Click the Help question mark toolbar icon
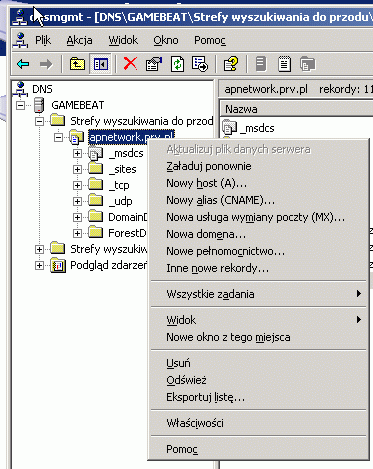373x469 pixels. (x=231, y=64)
